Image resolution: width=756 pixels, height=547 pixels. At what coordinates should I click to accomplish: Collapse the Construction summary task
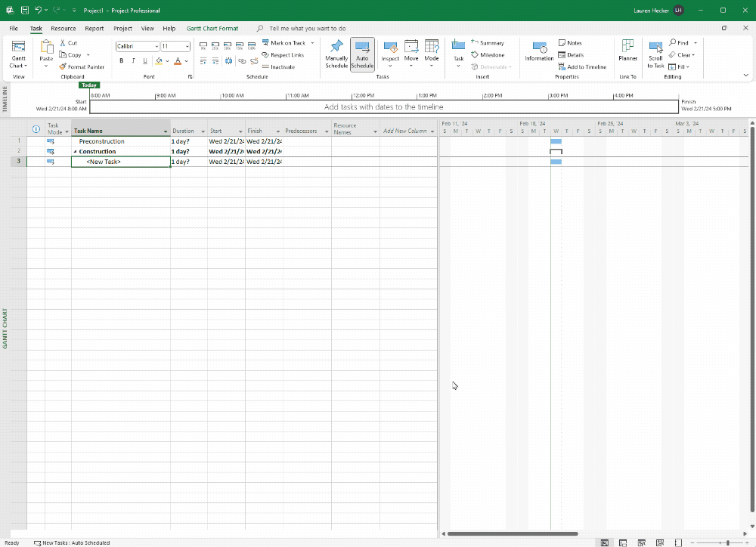73,151
